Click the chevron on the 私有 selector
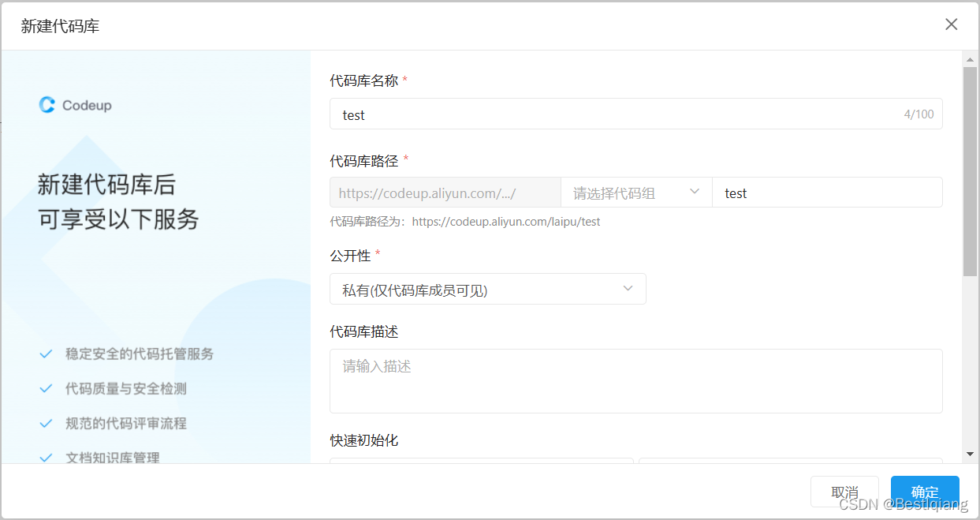 (x=628, y=289)
